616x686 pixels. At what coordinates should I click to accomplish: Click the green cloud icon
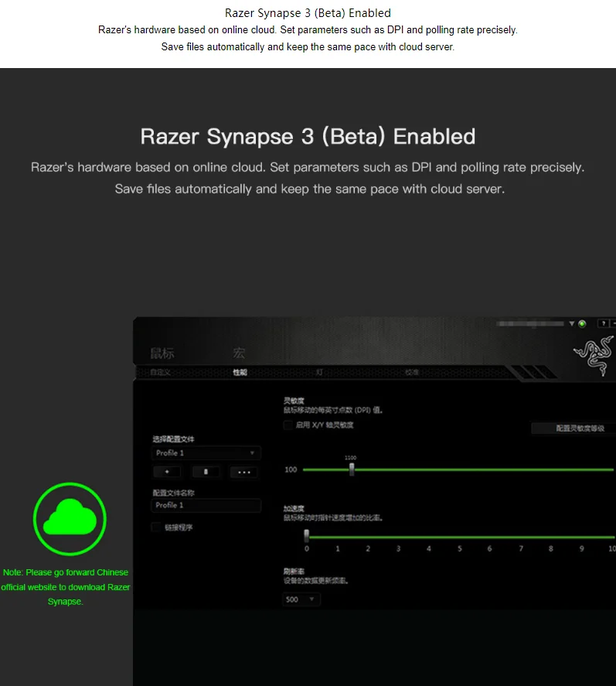coord(70,519)
